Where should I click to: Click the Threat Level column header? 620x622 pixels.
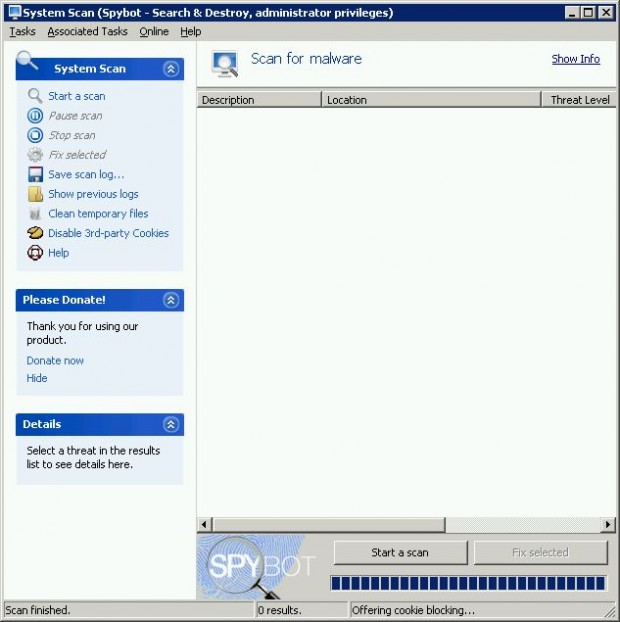[578, 100]
